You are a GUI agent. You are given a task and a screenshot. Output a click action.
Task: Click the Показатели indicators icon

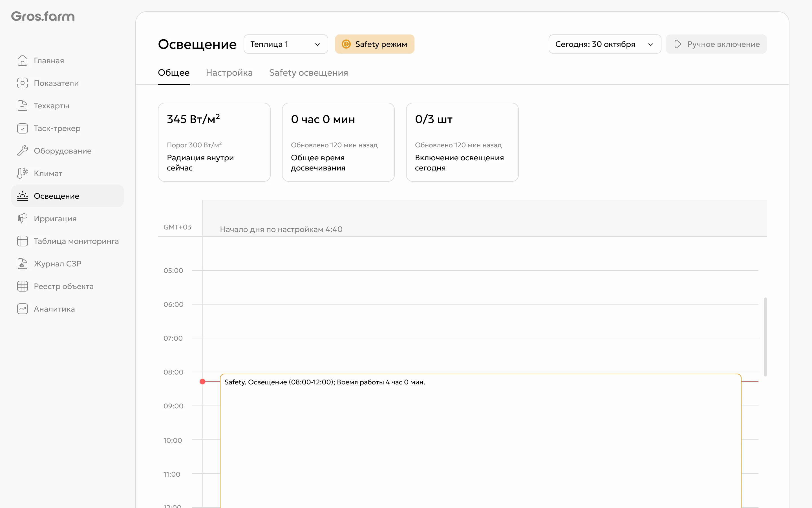click(23, 83)
